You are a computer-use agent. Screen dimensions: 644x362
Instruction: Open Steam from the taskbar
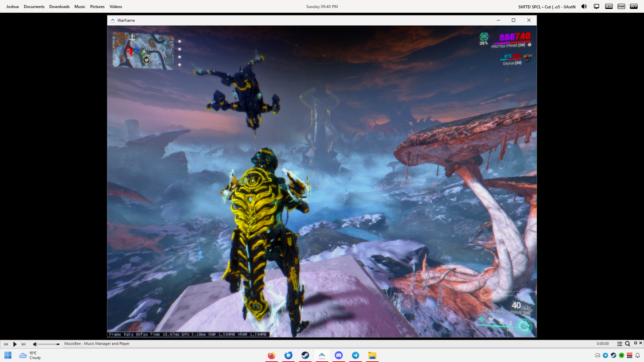click(x=305, y=355)
